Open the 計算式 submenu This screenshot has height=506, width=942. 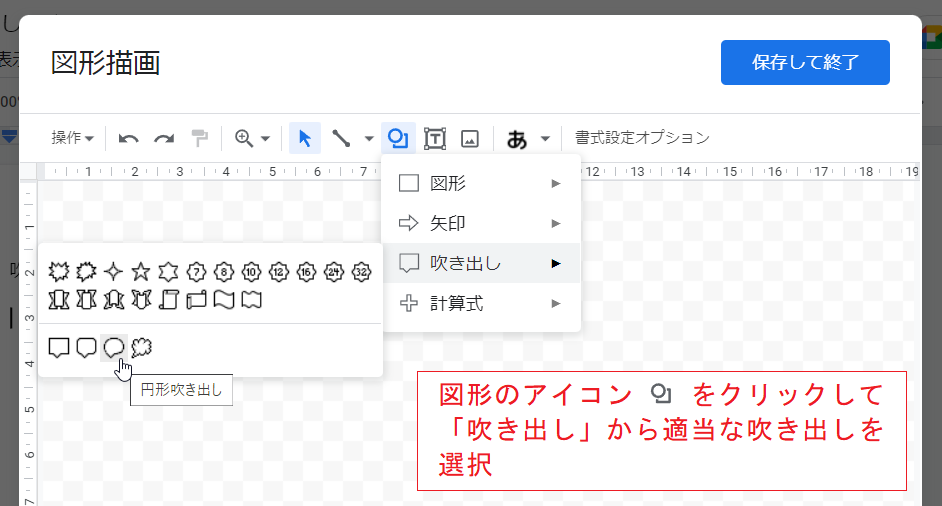[481, 303]
